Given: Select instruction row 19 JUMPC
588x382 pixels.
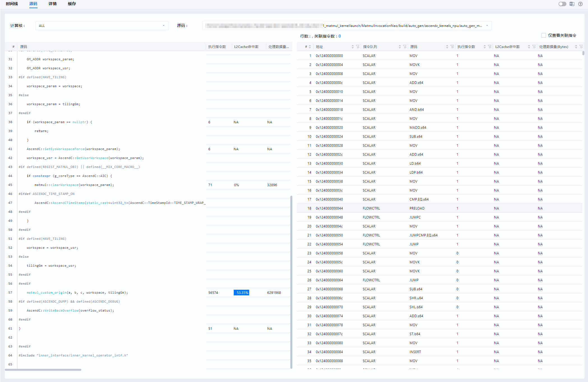Looking at the screenshot, I should (439, 217).
